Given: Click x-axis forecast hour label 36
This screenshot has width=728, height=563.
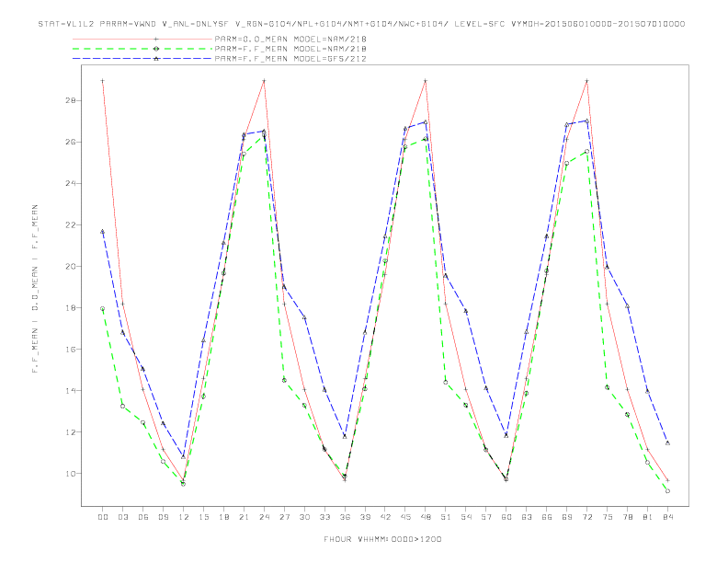Looking at the screenshot, I should click(x=345, y=517).
